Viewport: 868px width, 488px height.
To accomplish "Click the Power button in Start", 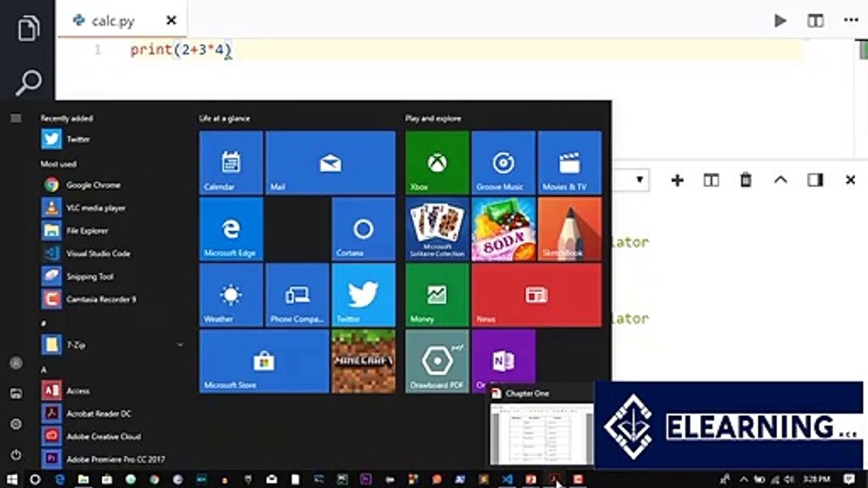I will point(16,455).
